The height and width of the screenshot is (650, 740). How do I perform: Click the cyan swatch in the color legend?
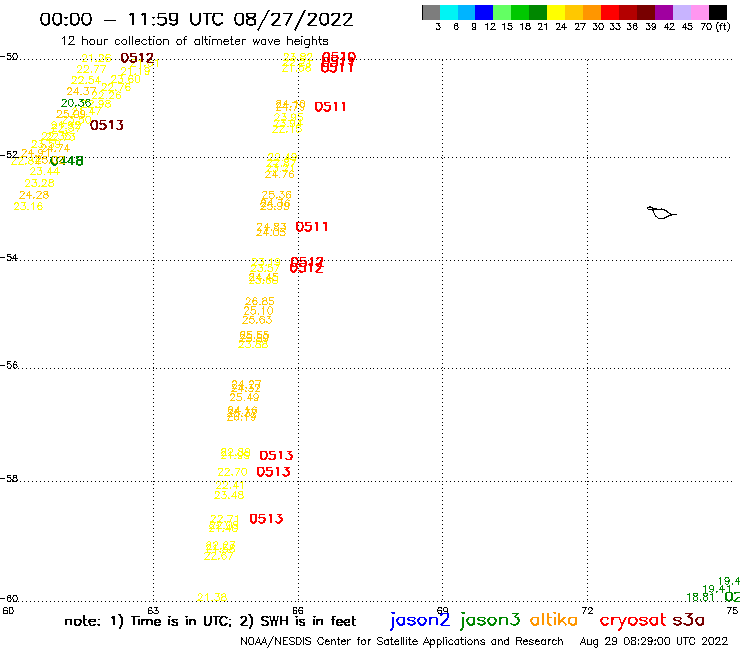(x=449, y=12)
